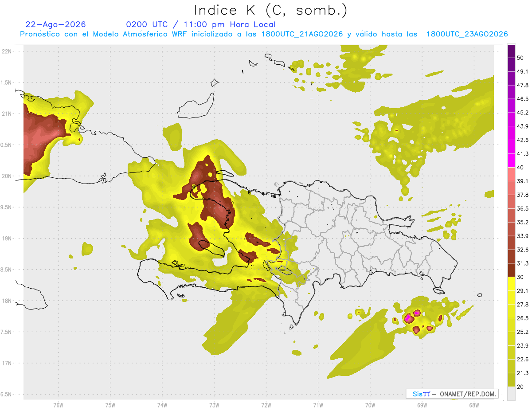Click the longitude axis label '75W'

tap(110, 405)
